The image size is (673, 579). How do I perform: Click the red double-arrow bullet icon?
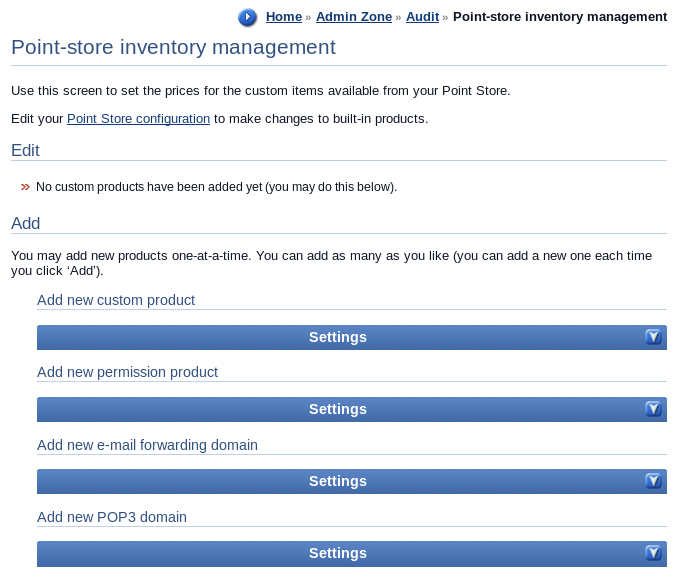point(25,187)
